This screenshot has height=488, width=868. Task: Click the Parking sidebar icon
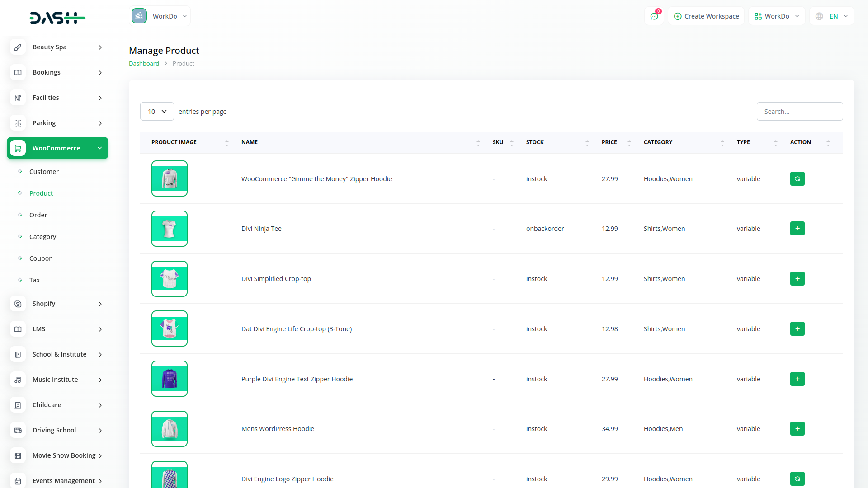coord(18,123)
